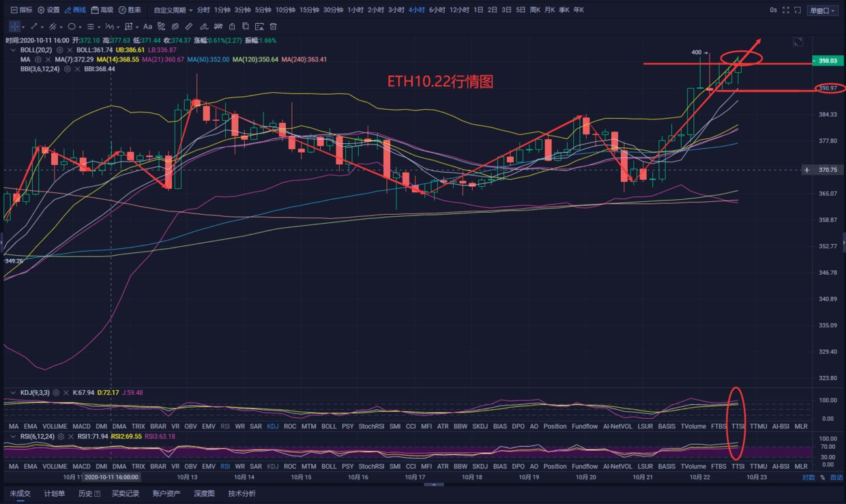Viewport: 846px width, 504px height.
Task: Switch chart to 4小时 timeframe
Action: [x=417, y=10]
